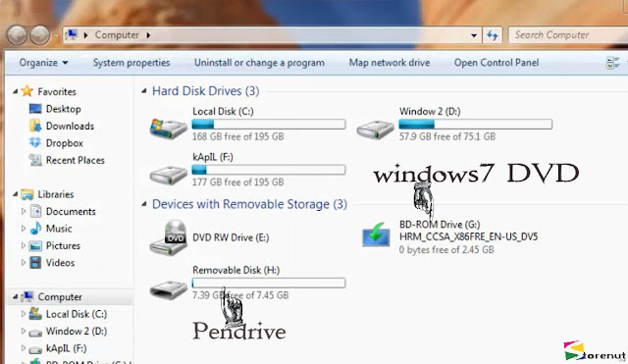628x364 pixels.
Task: Collapse the Libraries section triangle
Action: (16, 194)
